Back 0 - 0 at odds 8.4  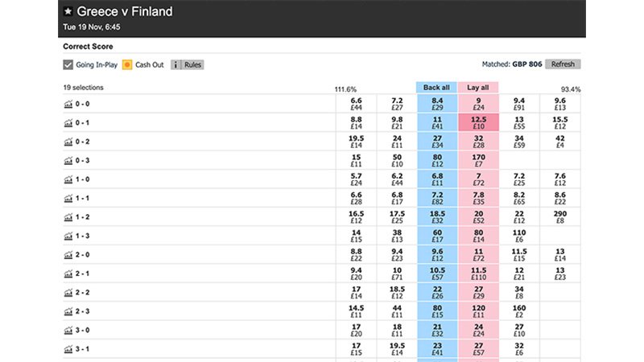pyautogui.click(x=437, y=104)
